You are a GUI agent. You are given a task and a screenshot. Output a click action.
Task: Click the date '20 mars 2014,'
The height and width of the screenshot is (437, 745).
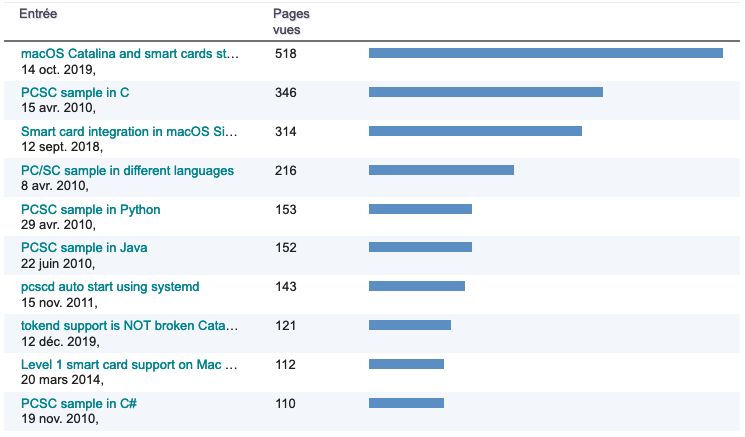point(62,380)
